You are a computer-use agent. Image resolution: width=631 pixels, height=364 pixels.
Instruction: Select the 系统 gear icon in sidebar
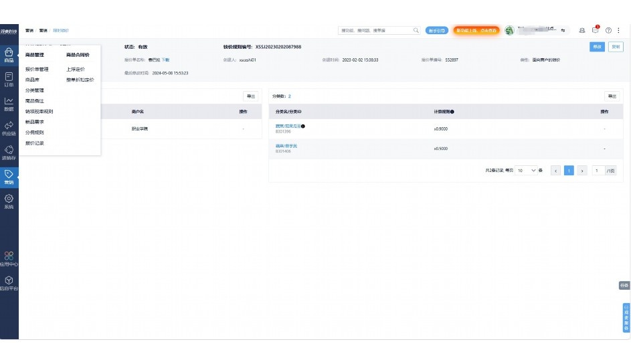click(x=9, y=201)
